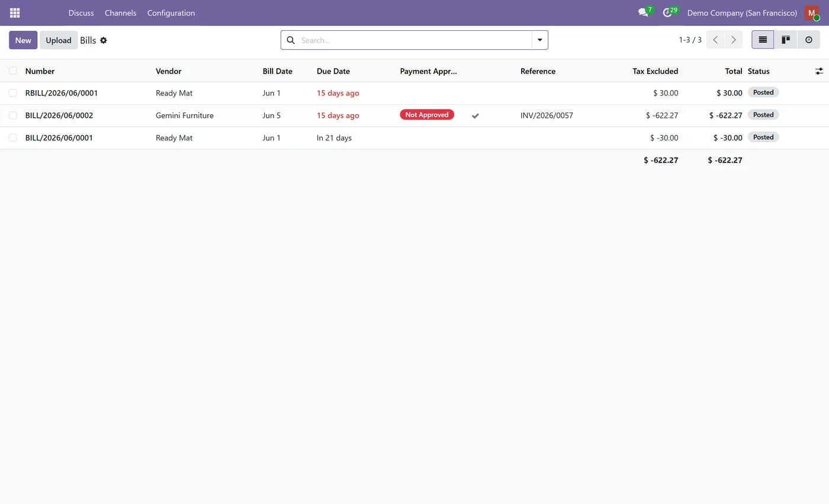The width and height of the screenshot is (829, 504).
Task: Focus the Search input field
Action: pyautogui.click(x=415, y=40)
